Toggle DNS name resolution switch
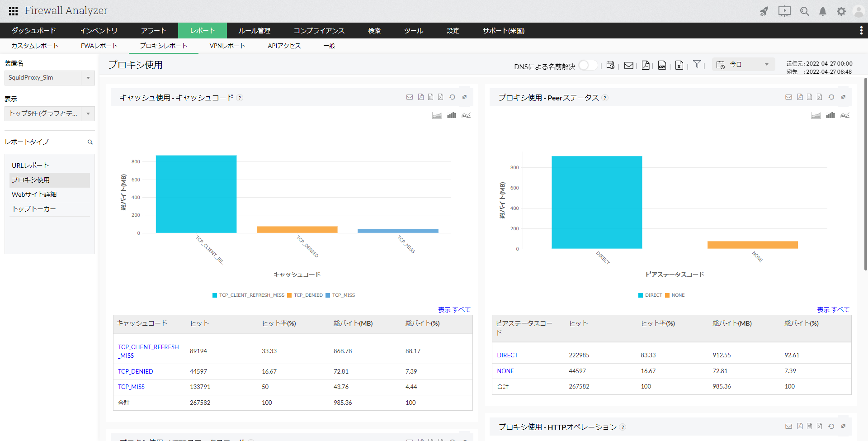868x441 pixels. [x=587, y=66]
